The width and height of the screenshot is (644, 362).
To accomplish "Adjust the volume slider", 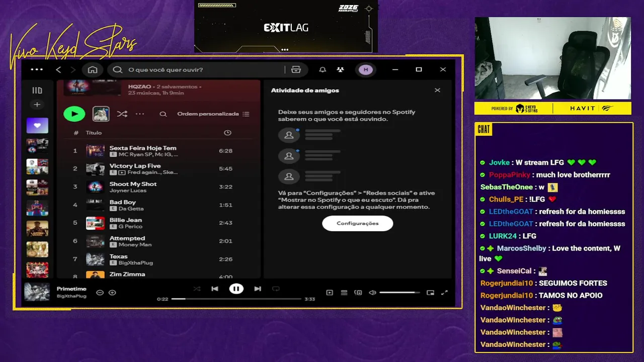I will 400,292.
